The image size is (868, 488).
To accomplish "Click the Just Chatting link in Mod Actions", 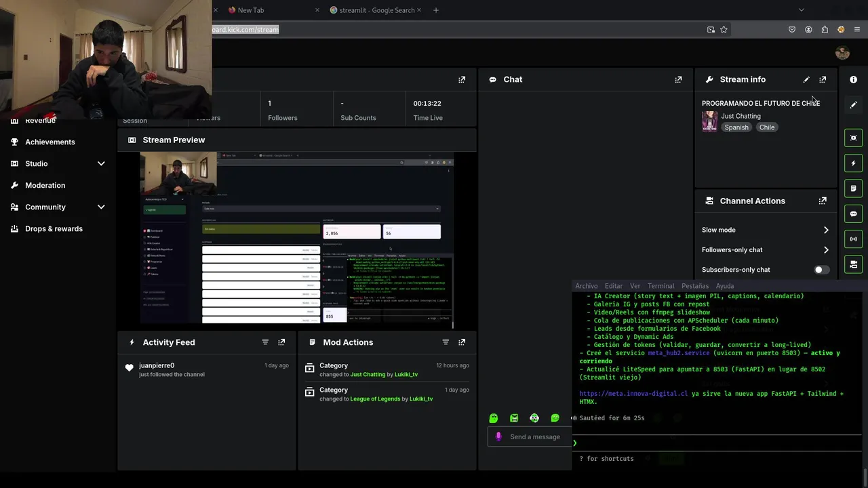I will click(x=368, y=375).
